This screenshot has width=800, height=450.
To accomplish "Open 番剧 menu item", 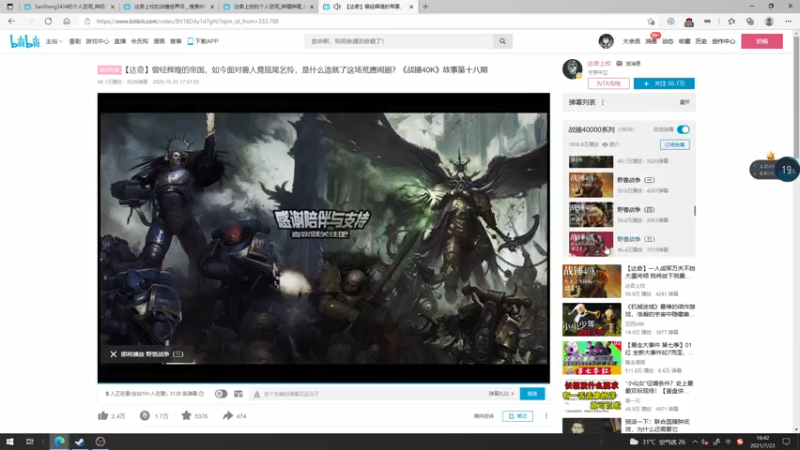I will pyautogui.click(x=75, y=41).
